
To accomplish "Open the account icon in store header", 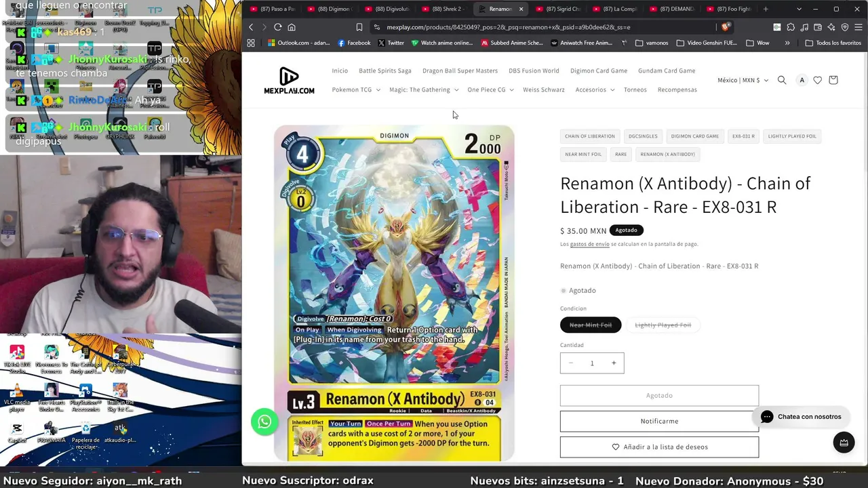I will tap(802, 80).
